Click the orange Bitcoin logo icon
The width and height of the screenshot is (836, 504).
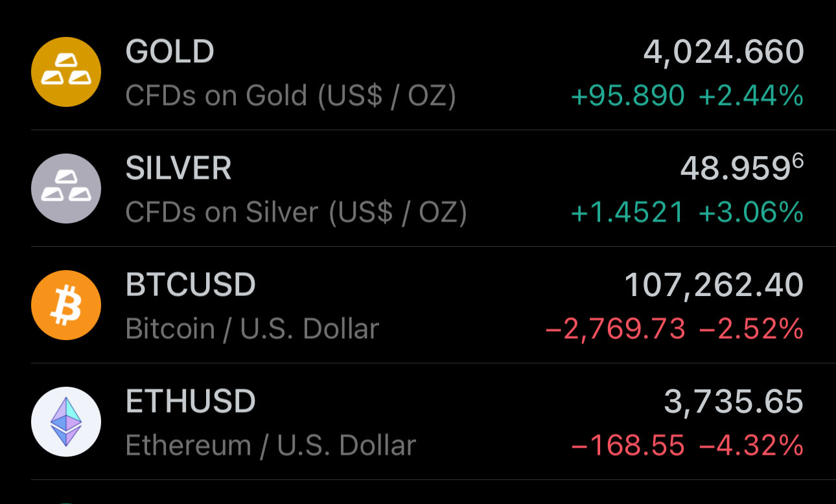coord(66,305)
